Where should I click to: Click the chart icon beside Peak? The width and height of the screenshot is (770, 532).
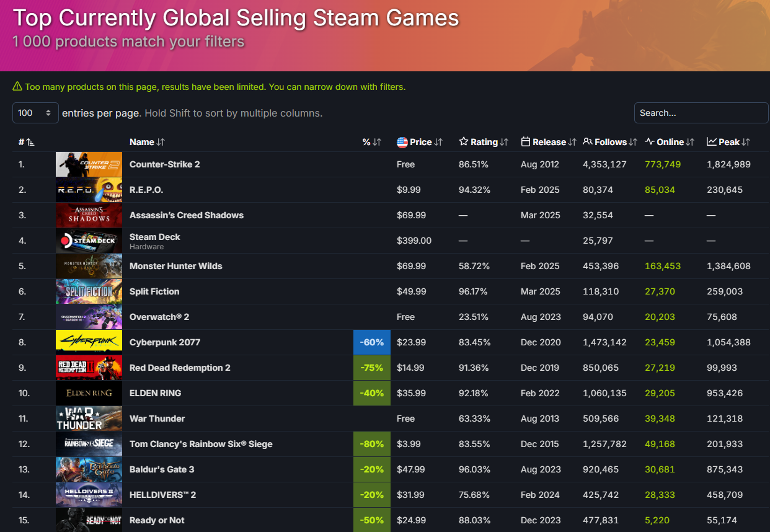click(711, 142)
